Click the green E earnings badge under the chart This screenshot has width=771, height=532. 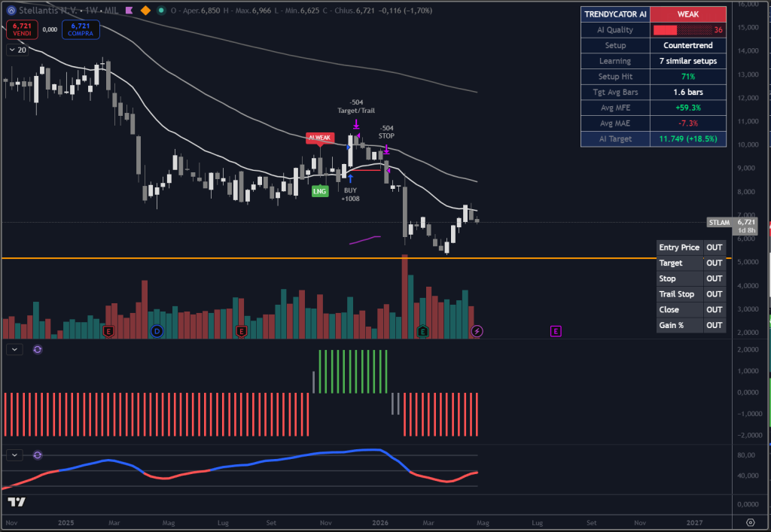(423, 331)
